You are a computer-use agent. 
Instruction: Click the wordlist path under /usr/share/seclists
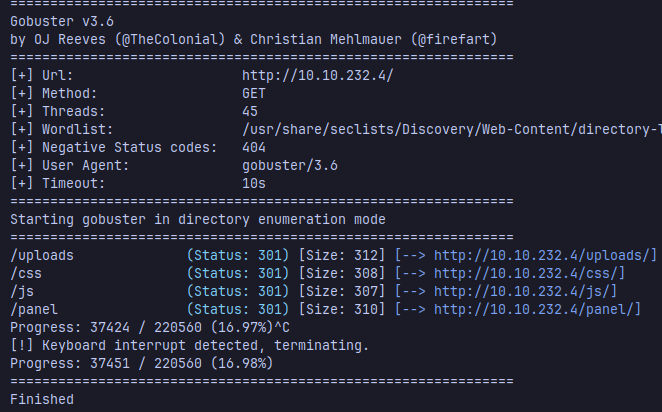(450, 129)
